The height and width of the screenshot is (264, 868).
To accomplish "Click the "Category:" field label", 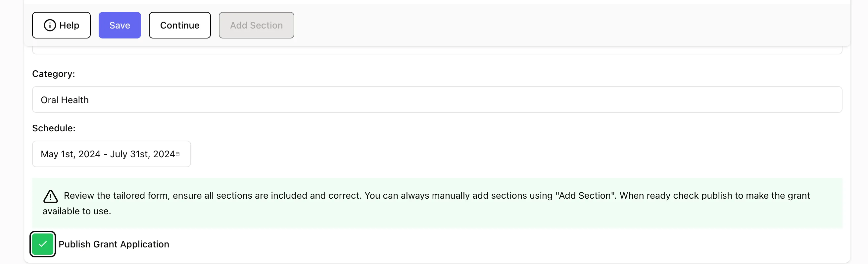I will pos(54,74).
